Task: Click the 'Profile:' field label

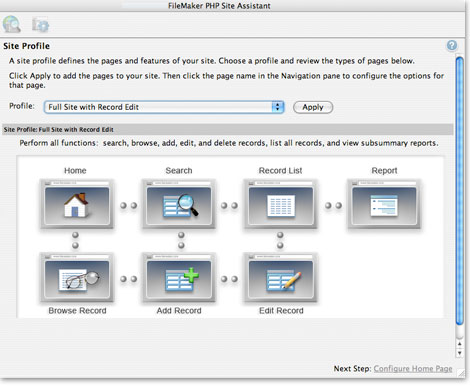Action: point(22,106)
